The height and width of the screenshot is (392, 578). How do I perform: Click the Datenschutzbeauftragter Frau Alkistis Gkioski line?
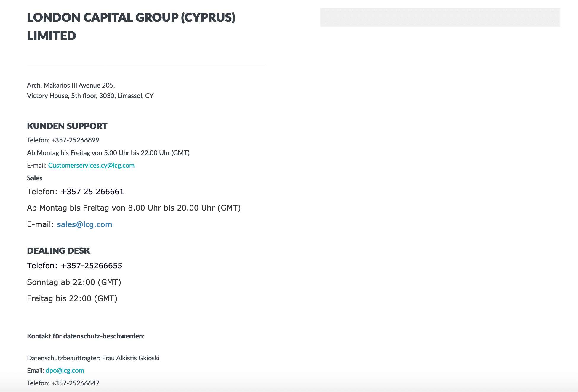point(93,358)
